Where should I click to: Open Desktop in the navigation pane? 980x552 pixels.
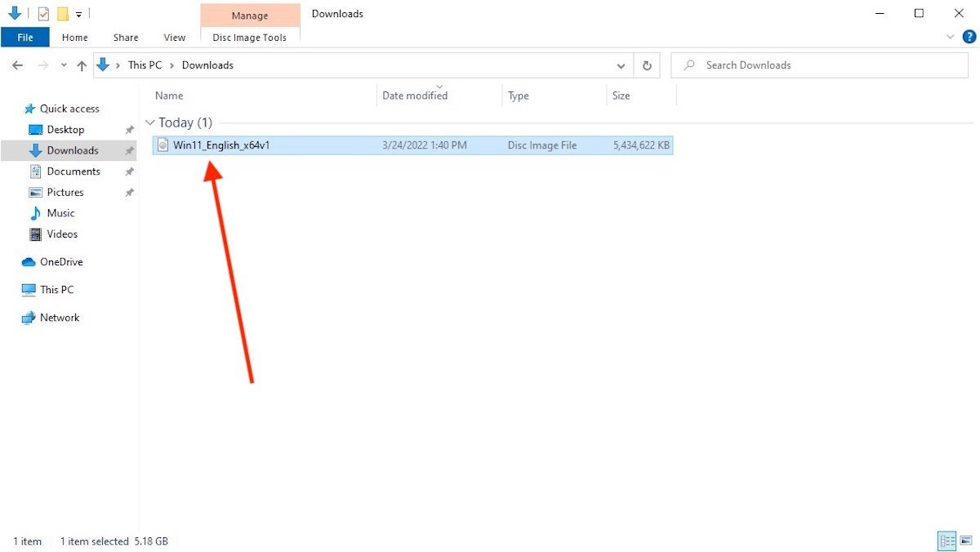coord(65,130)
